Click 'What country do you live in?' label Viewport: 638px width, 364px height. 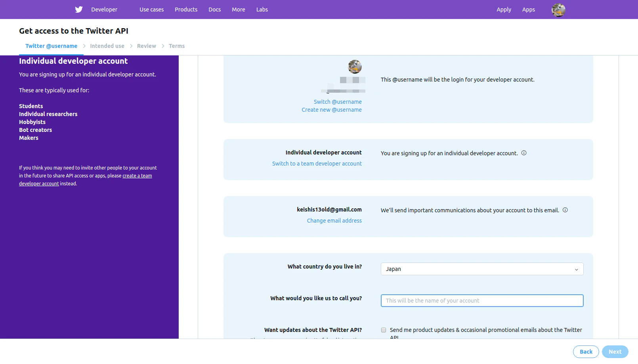(x=325, y=267)
